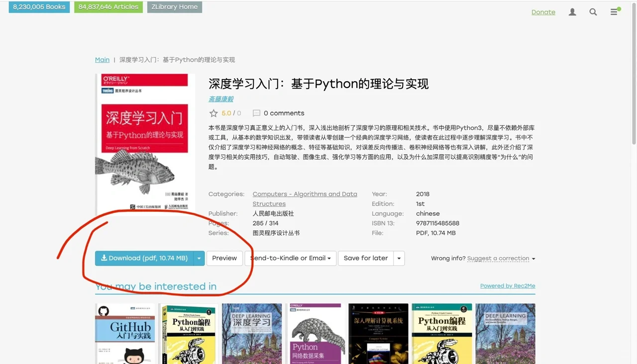
Task: Open the user account icon
Action: tap(572, 12)
